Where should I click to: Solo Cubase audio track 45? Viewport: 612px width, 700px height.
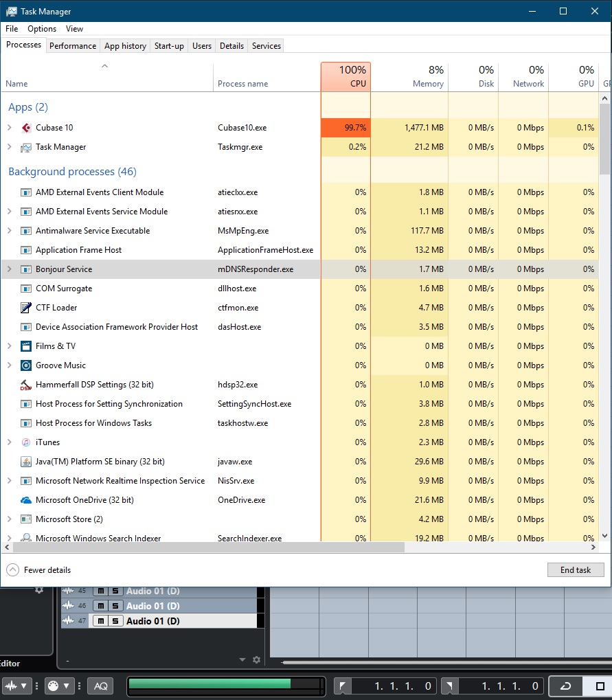coord(115,591)
